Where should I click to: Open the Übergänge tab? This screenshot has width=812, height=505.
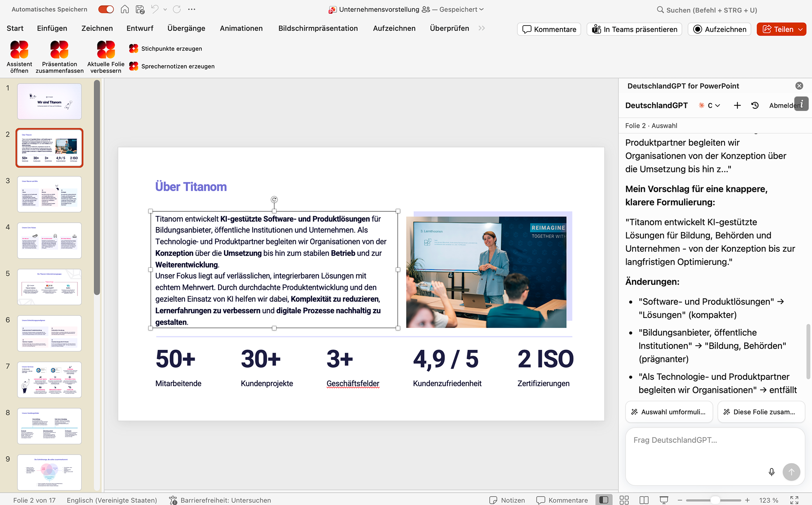pyautogui.click(x=186, y=28)
